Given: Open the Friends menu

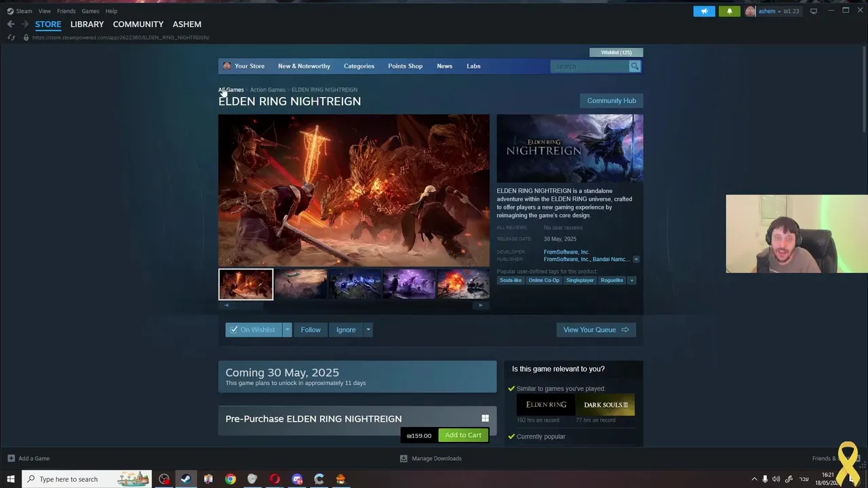Looking at the screenshot, I should click(x=66, y=11).
